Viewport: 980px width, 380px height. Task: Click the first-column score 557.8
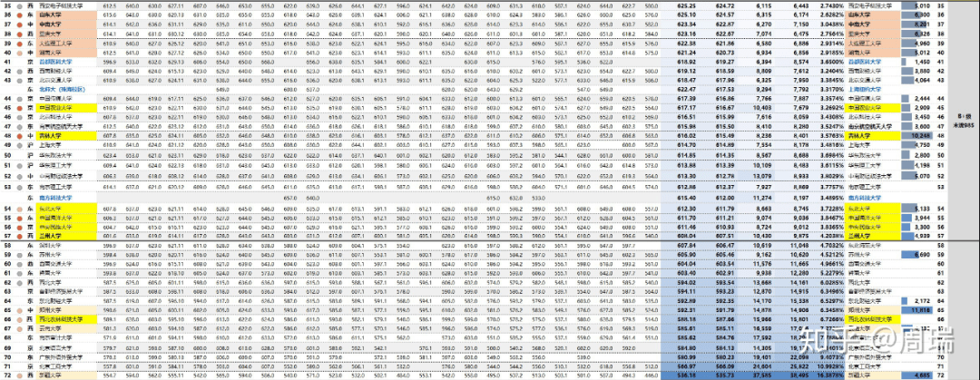110,365
